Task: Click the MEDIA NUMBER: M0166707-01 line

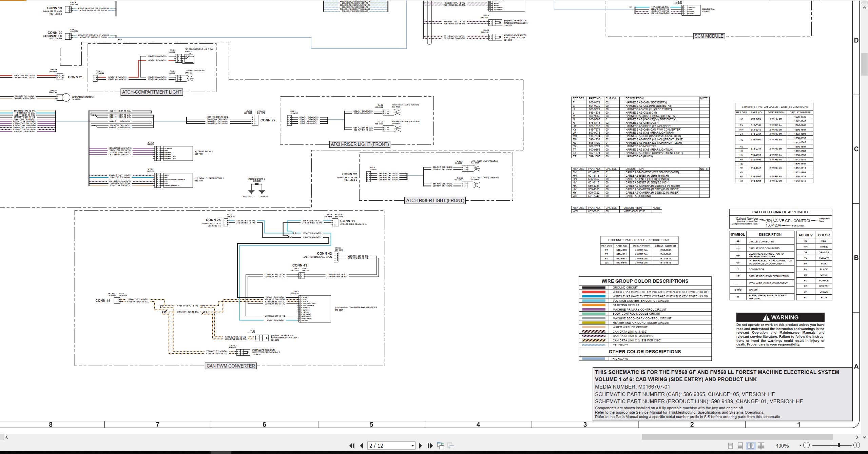Action: click(633, 387)
